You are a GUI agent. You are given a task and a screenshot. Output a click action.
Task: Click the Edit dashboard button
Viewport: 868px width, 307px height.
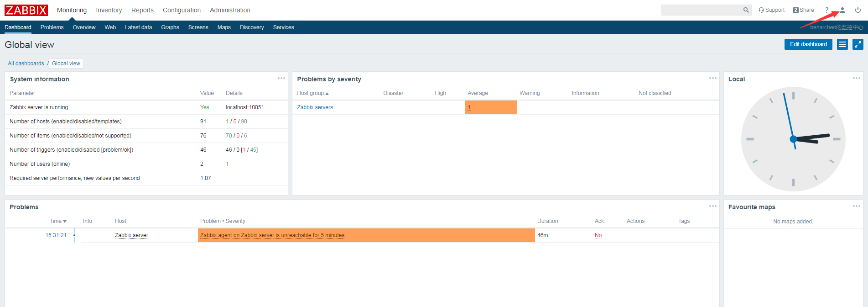point(808,44)
